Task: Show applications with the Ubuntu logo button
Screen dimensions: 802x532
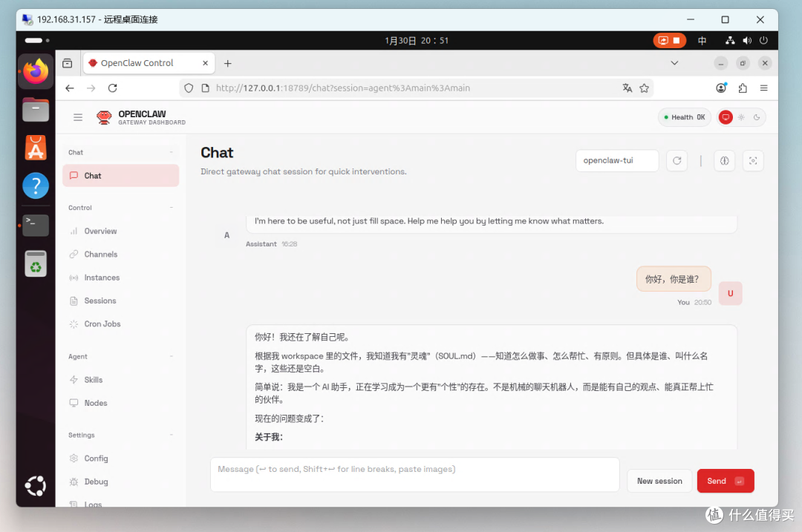Action: click(36, 485)
